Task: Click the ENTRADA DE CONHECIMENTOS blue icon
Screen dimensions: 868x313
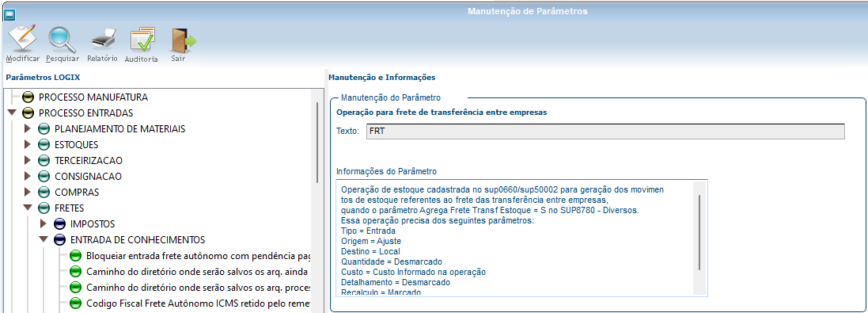Action: tap(59, 240)
